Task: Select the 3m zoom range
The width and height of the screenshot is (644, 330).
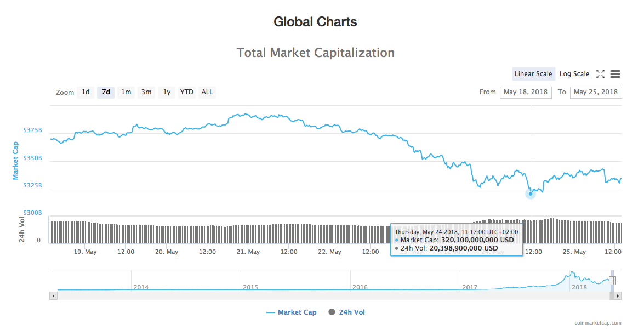Action: (146, 92)
